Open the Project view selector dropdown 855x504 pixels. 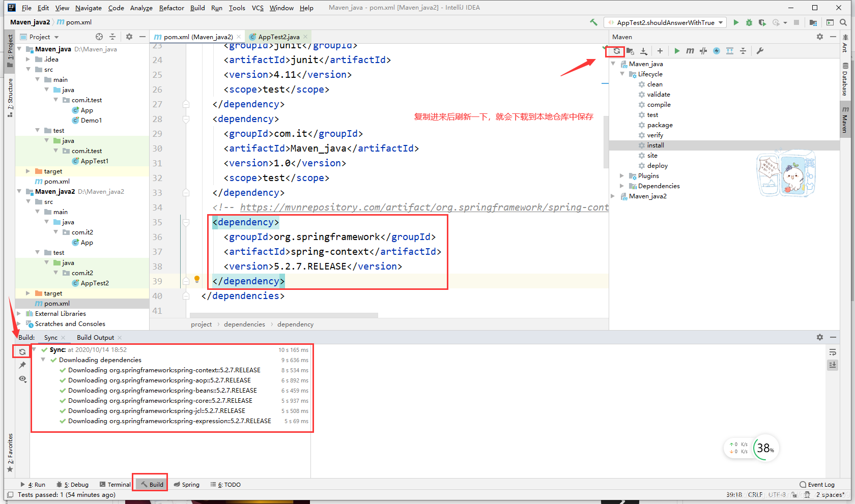tap(40, 37)
